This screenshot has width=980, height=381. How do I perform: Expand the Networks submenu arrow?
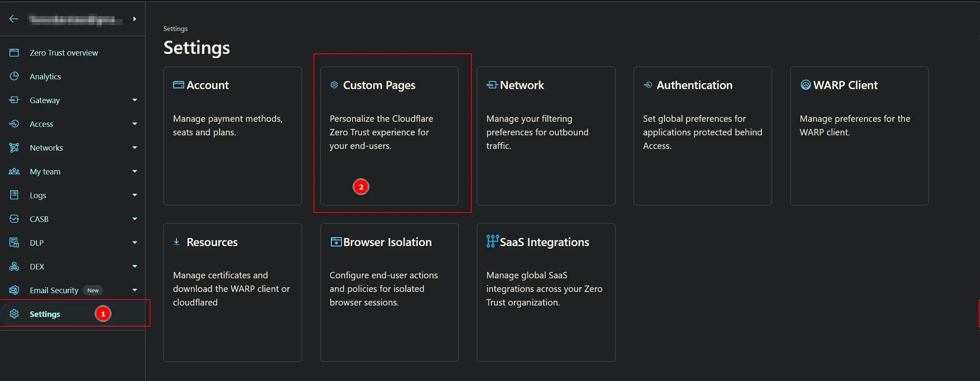click(x=134, y=148)
